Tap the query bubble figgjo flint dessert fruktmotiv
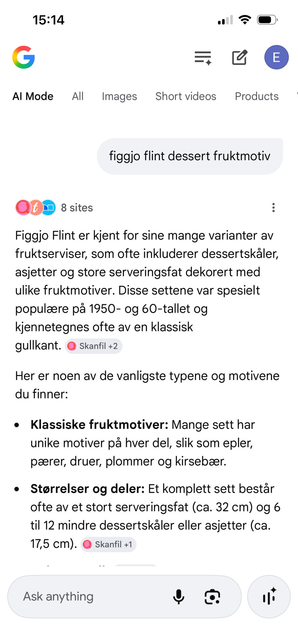 tap(190, 156)
